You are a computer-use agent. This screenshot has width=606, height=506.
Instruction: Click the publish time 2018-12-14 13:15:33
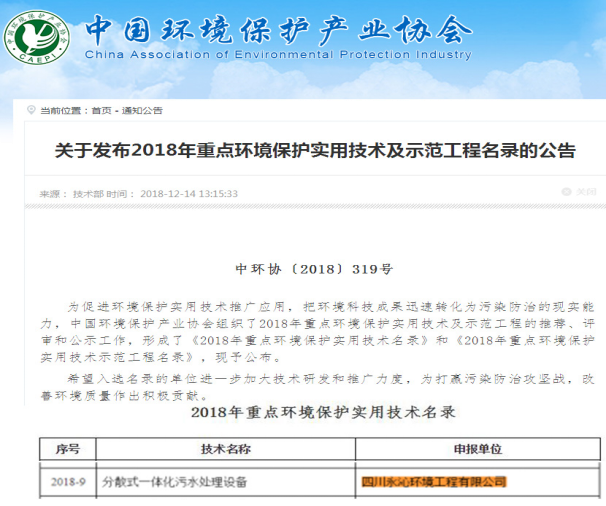189,193
